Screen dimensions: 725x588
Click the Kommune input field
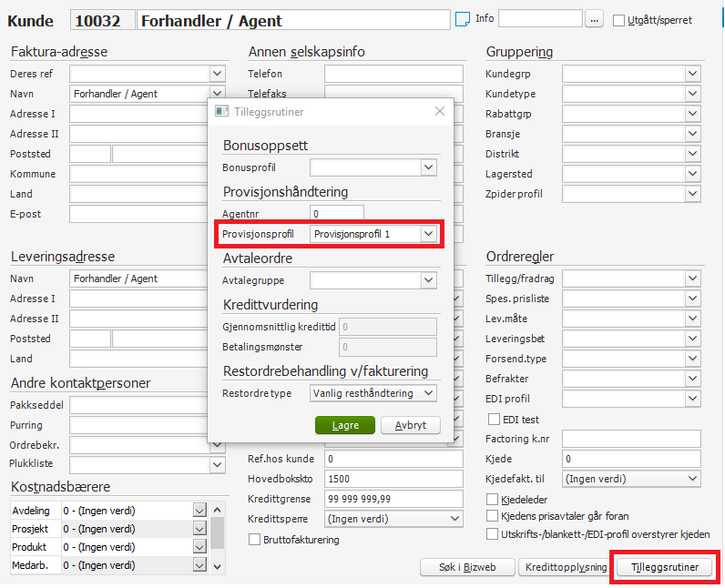[x=138, y=174]
